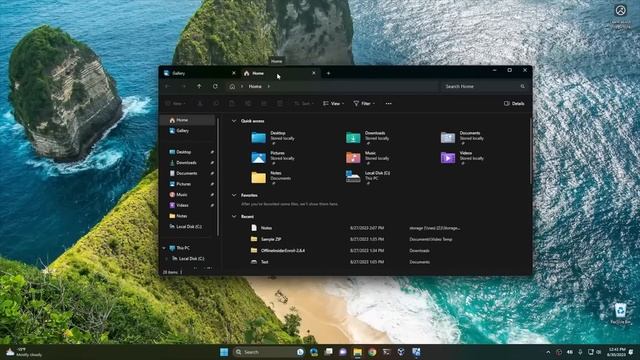
Task: Open the View dropdown
Action: click(x=333, y=104)
